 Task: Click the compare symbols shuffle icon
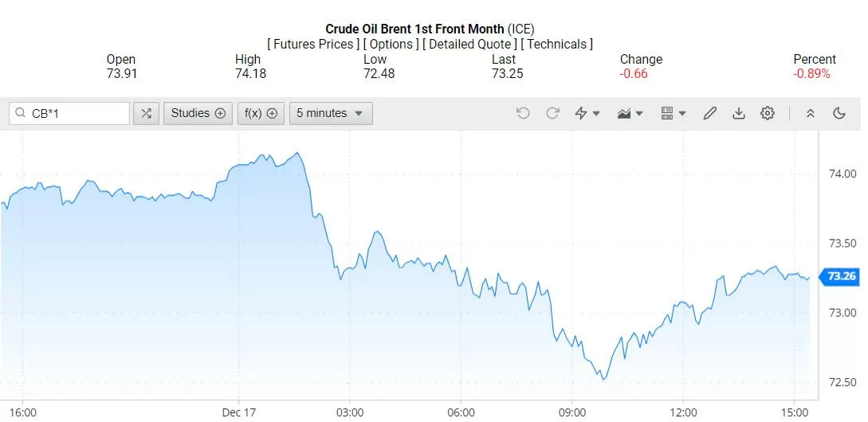coord(146,113)
